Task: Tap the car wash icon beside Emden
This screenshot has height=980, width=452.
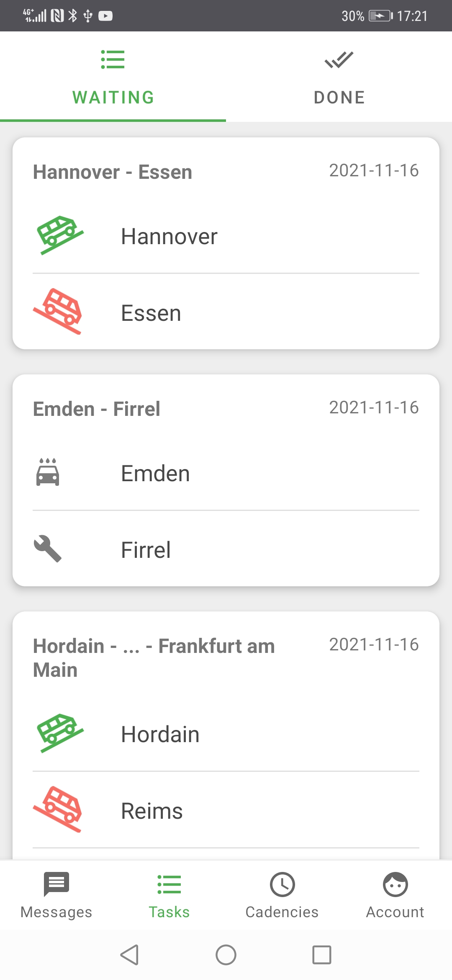Action: point(48,472)
